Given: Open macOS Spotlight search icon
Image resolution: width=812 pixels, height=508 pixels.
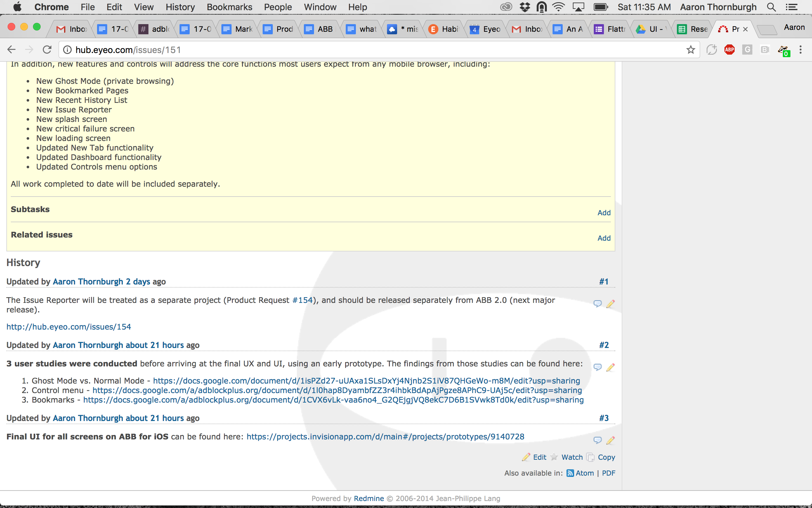Looking at the screenshot, I should point(771,7).
